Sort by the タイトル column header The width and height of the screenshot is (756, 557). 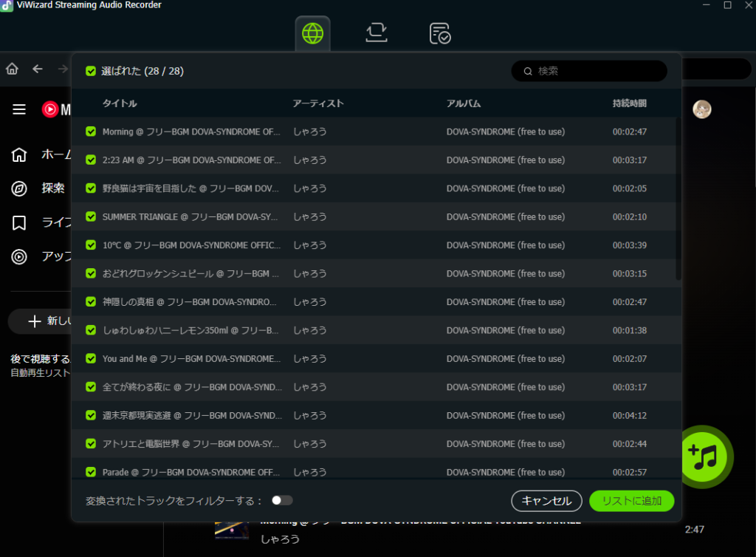tap(120, 103)
